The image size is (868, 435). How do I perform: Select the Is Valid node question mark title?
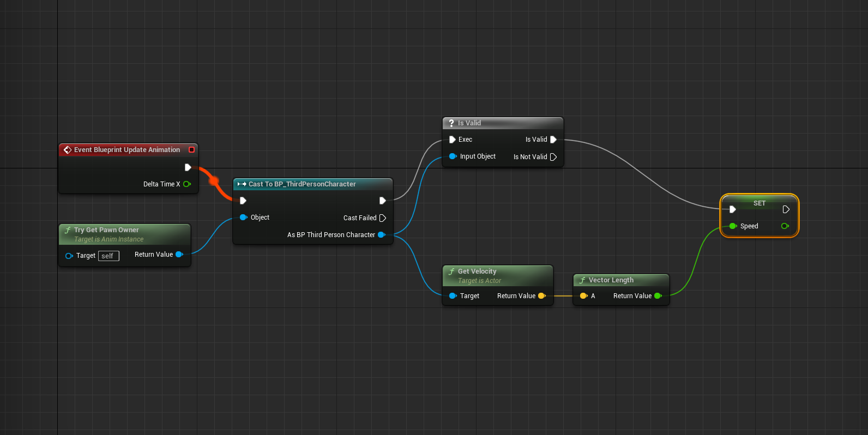pos(469,123)
